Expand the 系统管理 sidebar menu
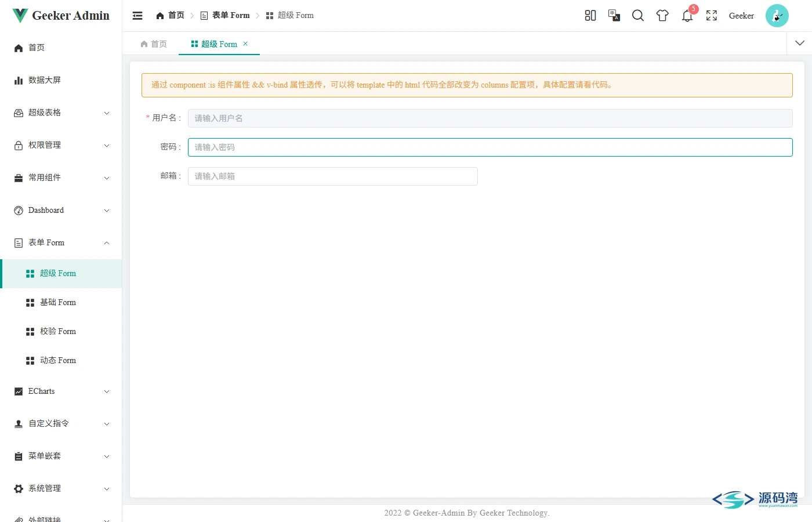Image resolution: width=812 pixels, height=522 pixels. tap(61, 488)
